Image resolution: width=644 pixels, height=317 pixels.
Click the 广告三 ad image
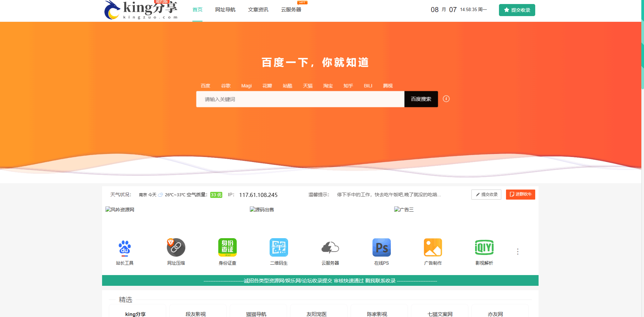404,209
